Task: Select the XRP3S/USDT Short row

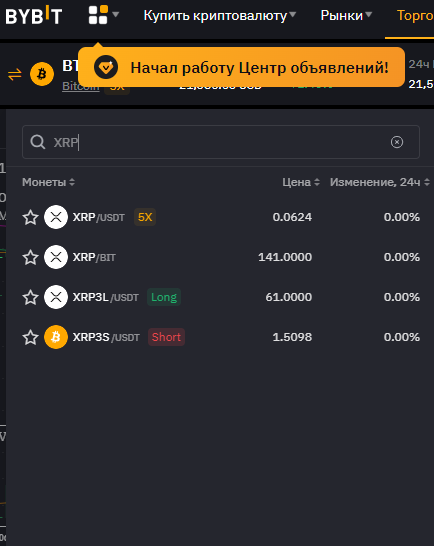Action: coord(221,337)
